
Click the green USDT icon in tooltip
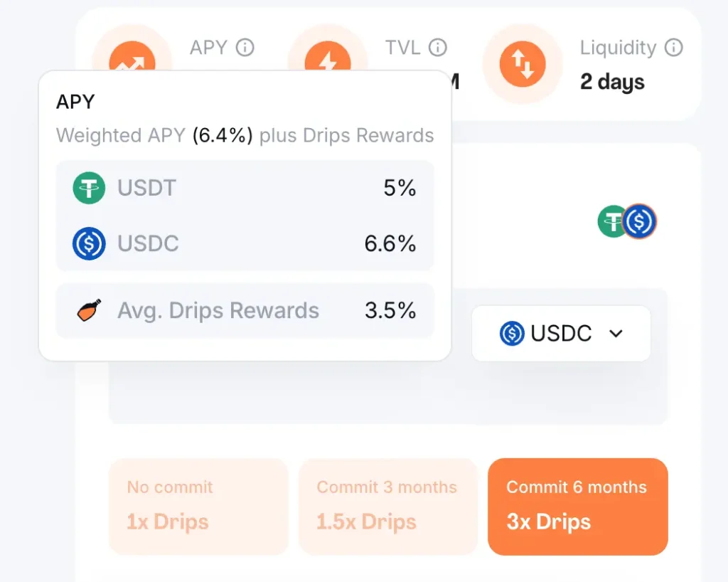tap(89, 189)
